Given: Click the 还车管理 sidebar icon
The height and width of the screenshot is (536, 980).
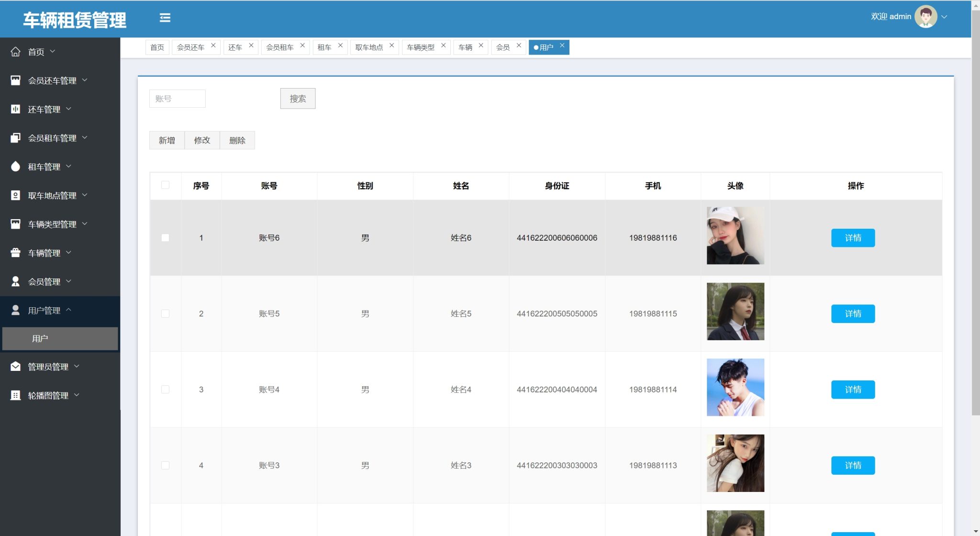Looking at the screenshot, I should coord(16,109).
